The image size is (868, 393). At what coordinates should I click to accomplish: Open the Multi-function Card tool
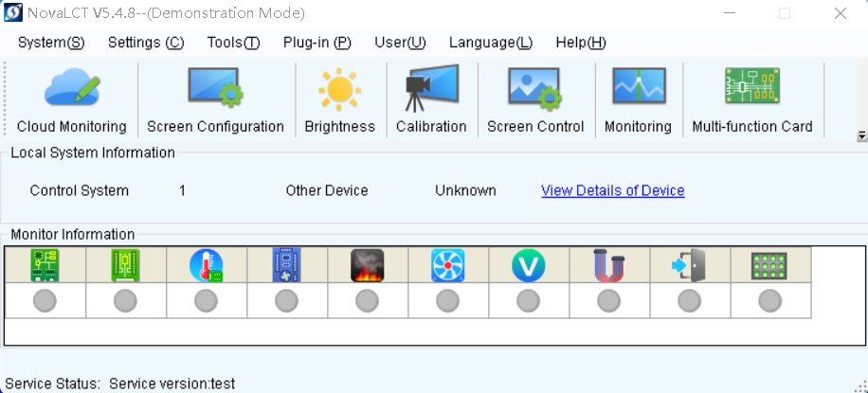coord(752,100)
